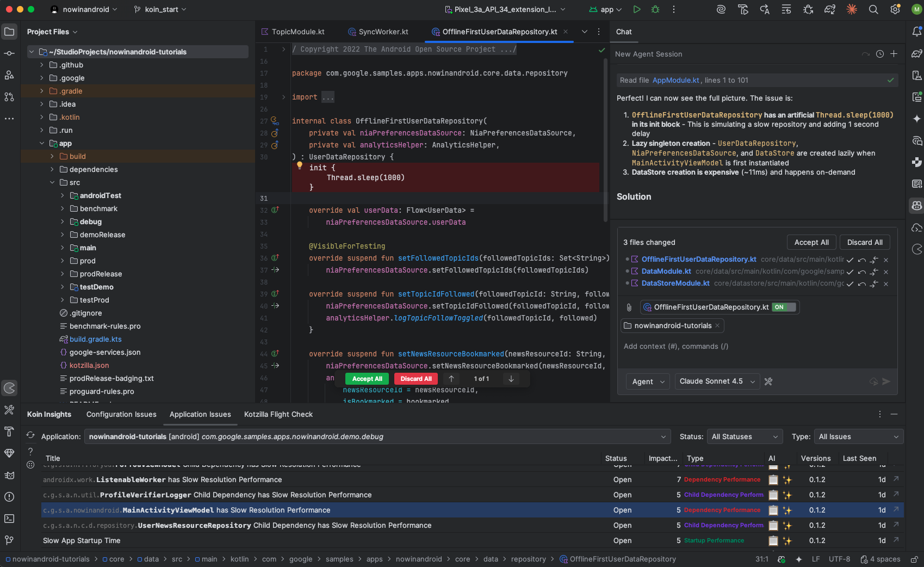Run the app with the green play button
This screenshot has height=567, width=924.
coord(636,9)
